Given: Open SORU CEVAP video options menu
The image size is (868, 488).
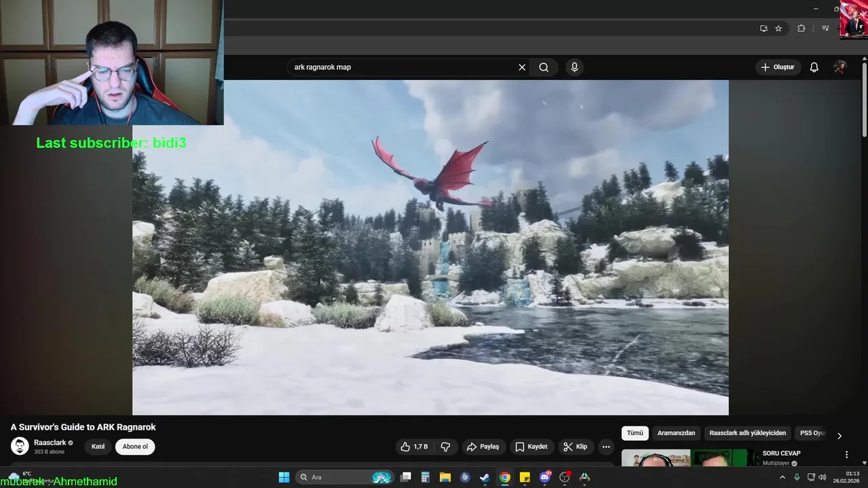Looking at the screenshot, I should (x=846, y=455).
